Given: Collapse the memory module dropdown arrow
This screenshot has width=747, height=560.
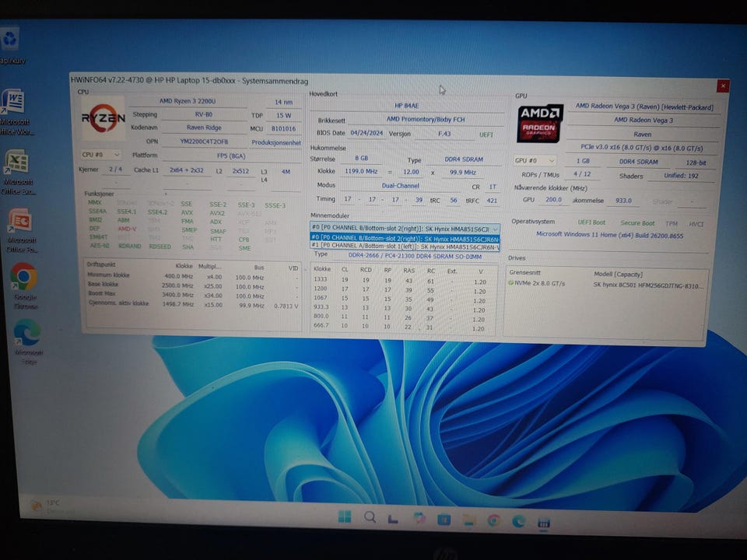Looking at the screenshot, I should coord(495,229).
